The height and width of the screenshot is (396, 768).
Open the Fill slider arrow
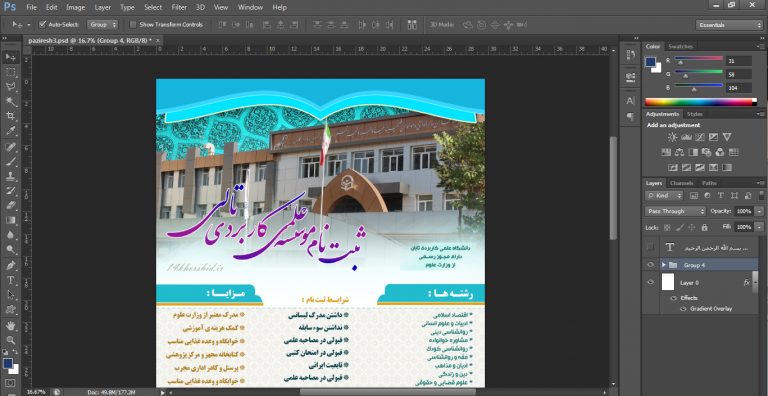point(759,227)
